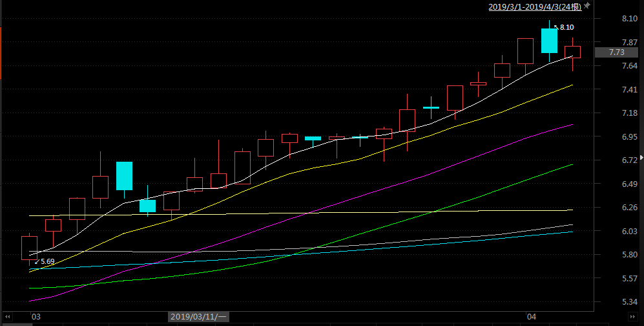Screen dimensions: 644x326
Task: Click the 8.10 high-price annotation with arrow
Action: 565,28
